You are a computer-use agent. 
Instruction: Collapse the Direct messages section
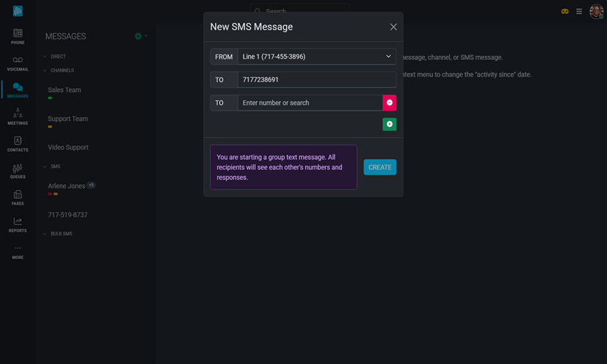45,57
